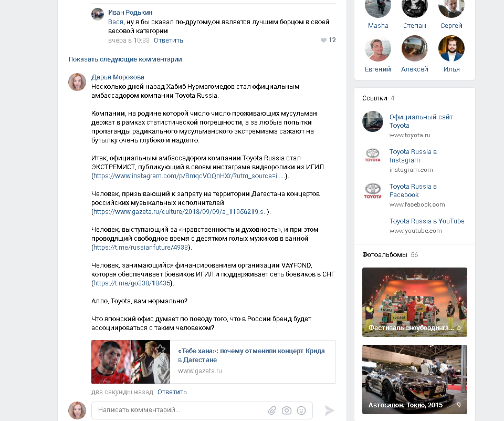Click the camera photo icon in comment box

(287, 410)
